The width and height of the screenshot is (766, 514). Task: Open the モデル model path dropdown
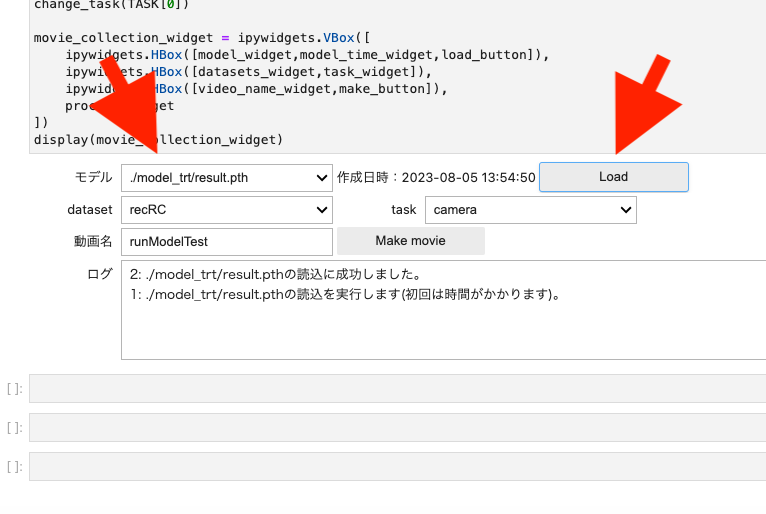click(x=227, y=178)
